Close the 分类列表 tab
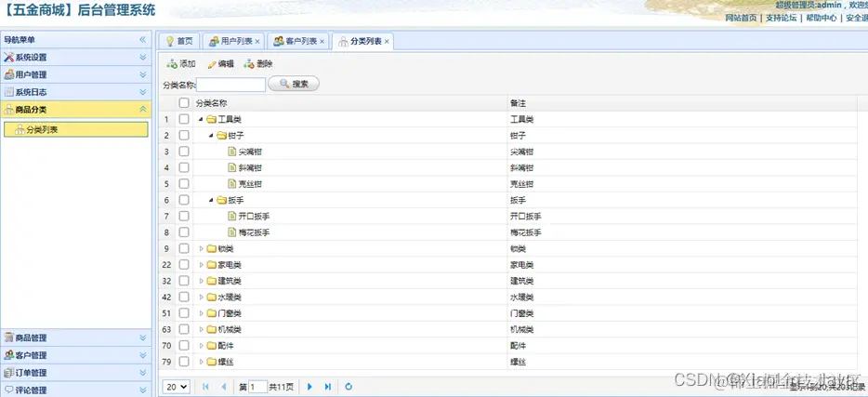This screenshot has height=397, width=868. click(387, 42)
